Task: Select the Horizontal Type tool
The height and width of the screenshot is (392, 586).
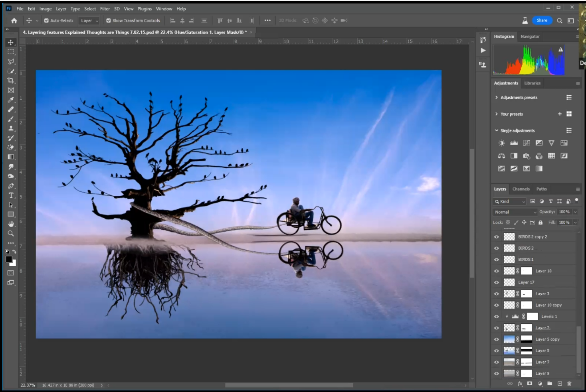Action: pyautogui.click(x=11, y=195)
